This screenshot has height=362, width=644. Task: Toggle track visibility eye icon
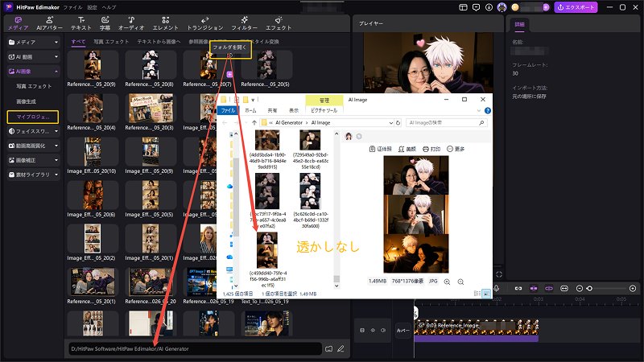click(x=373, y=330)
